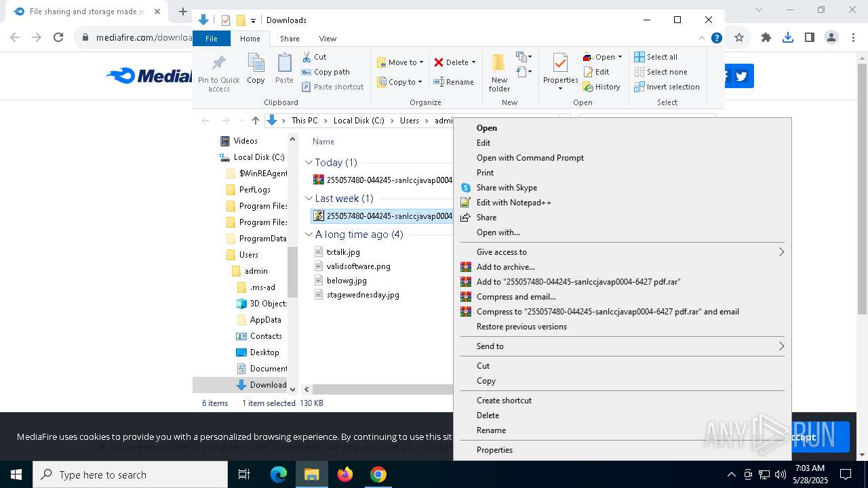Click the Name column header
Viewport: 868px width, 488px height.
323,142
